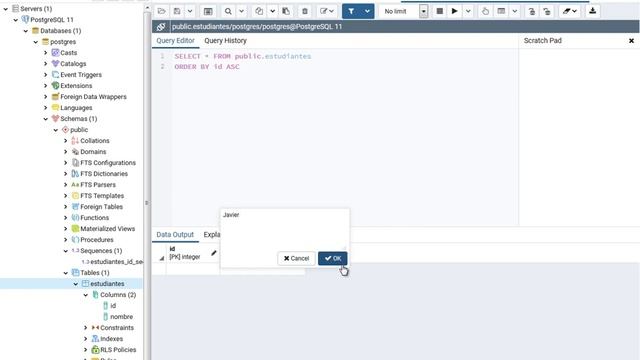Switch to the Query History tab
The height and width of the screenshot is (360, 640).
225,41
